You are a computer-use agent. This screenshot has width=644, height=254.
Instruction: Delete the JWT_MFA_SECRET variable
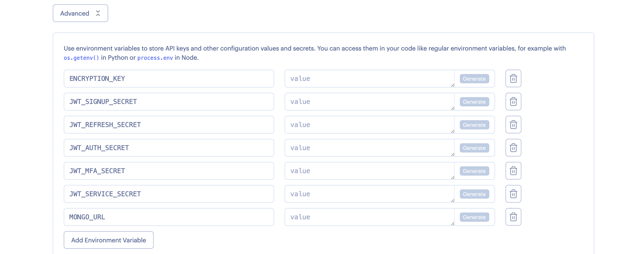click(513, 171)
